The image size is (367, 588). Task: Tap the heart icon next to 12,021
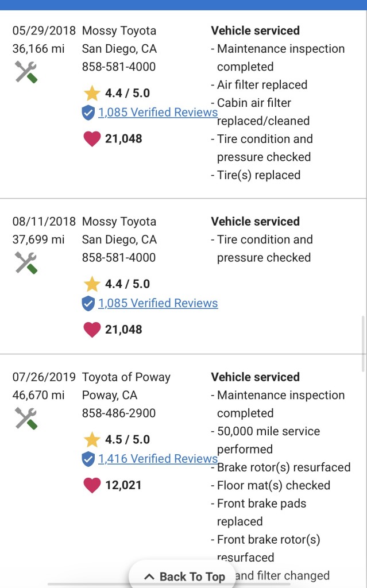(x=92, y=485)
